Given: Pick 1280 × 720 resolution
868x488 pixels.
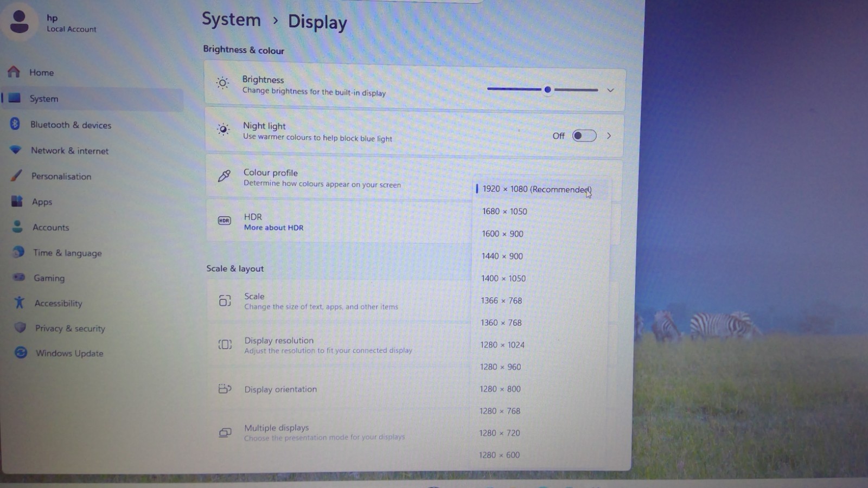Looking at the screenshot, I should (537, 433).
